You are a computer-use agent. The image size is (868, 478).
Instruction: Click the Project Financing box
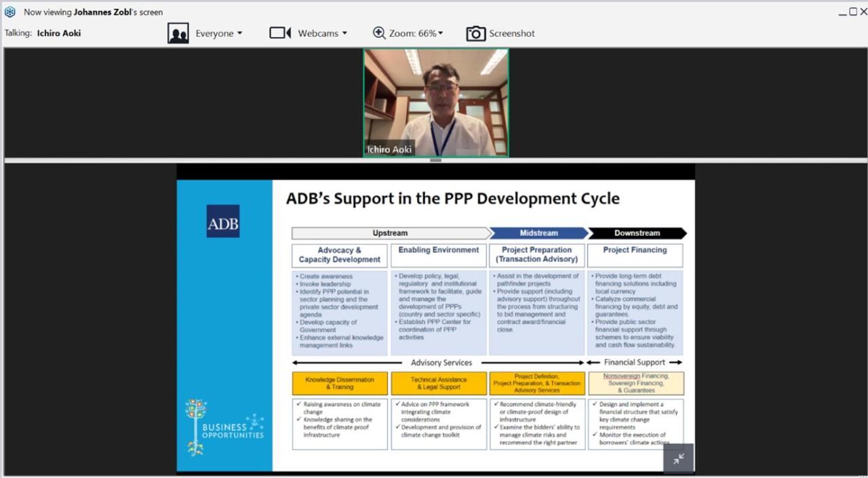[635, 256]
